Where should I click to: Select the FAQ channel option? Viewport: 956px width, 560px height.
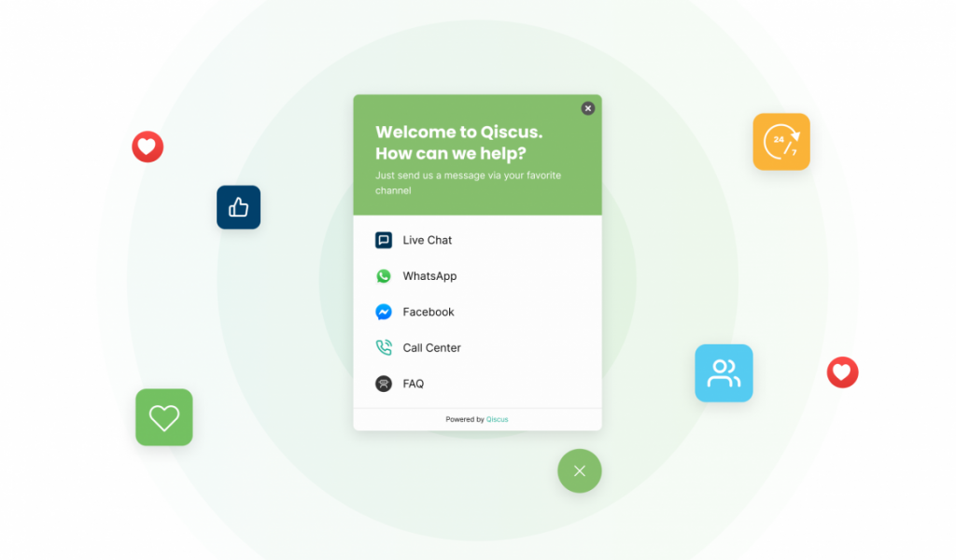(x=413, y=383)
